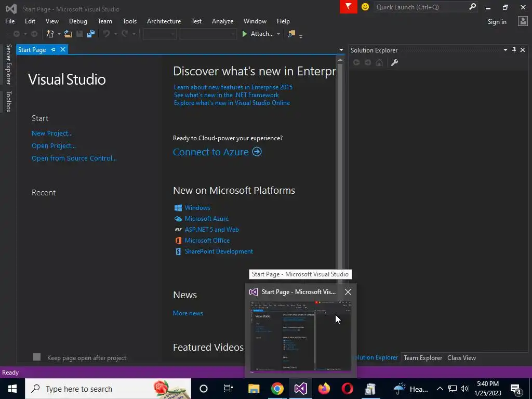Click the Quick Launch search magnifier

472,7
